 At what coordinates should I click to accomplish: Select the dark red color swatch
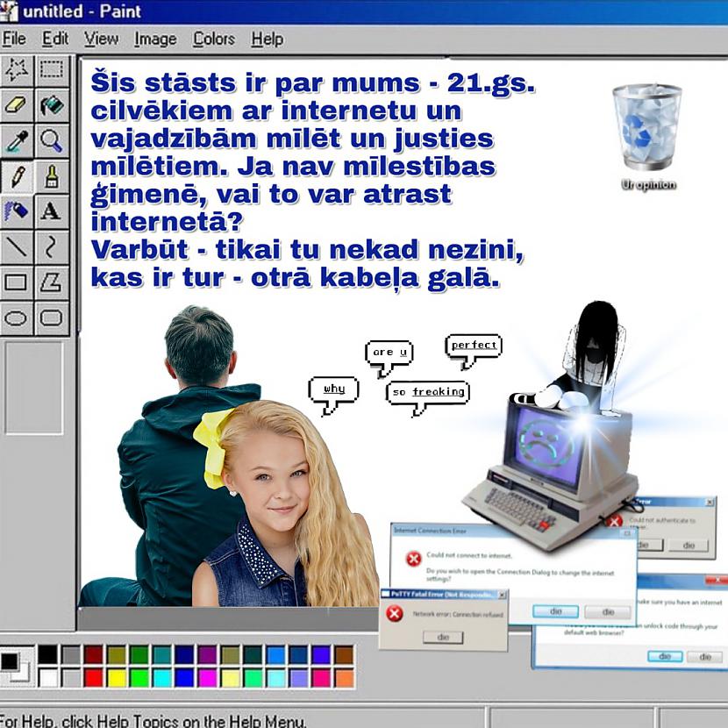(93, 654)
